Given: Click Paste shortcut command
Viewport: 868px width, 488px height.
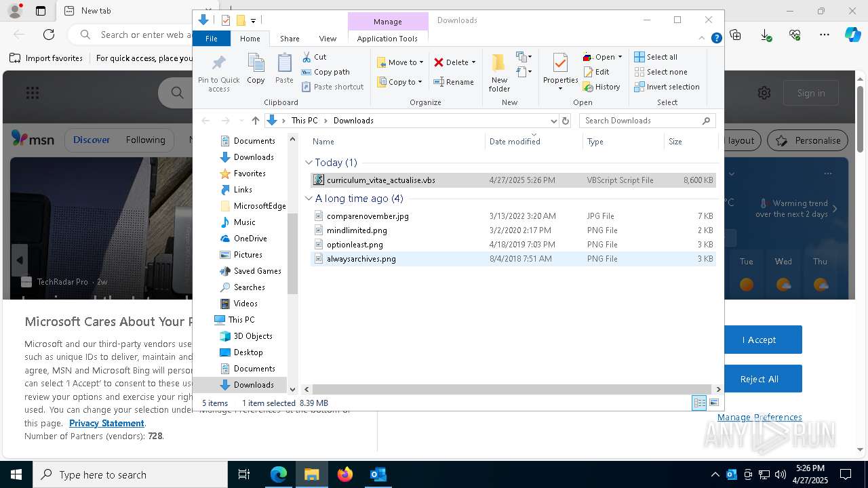Looking at the screenshot, I should point(333,87).
